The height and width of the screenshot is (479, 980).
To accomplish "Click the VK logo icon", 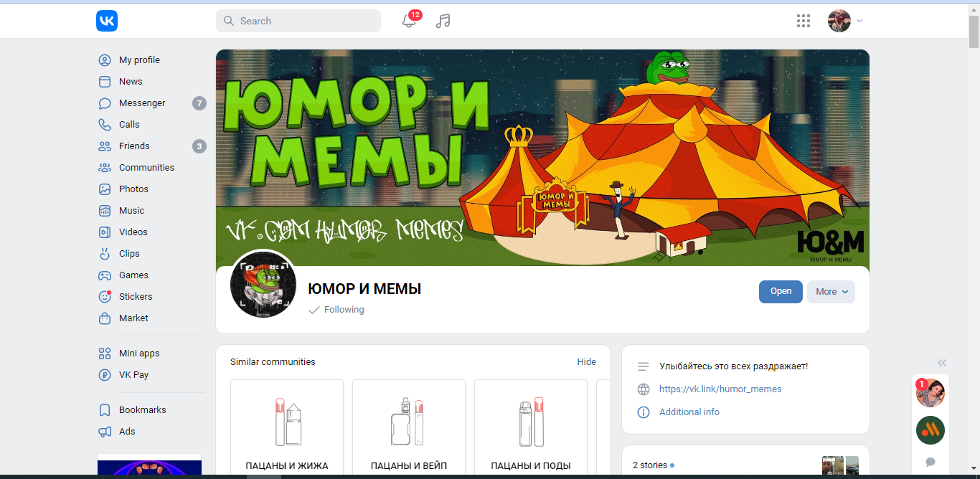I will 107,21.
